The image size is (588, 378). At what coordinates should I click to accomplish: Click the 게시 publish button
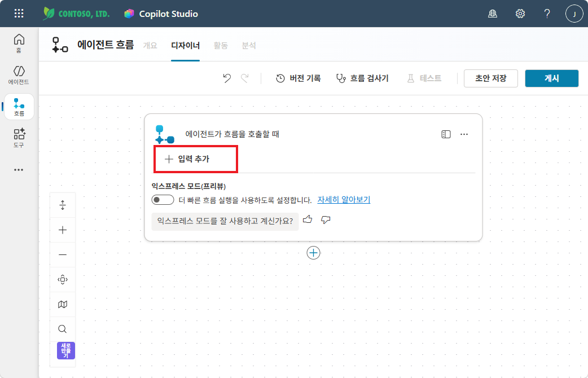coord(552,78)
